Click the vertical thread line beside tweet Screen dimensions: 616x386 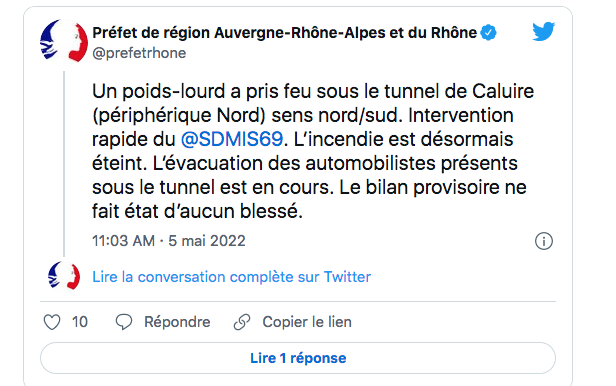tap(64, 163)
